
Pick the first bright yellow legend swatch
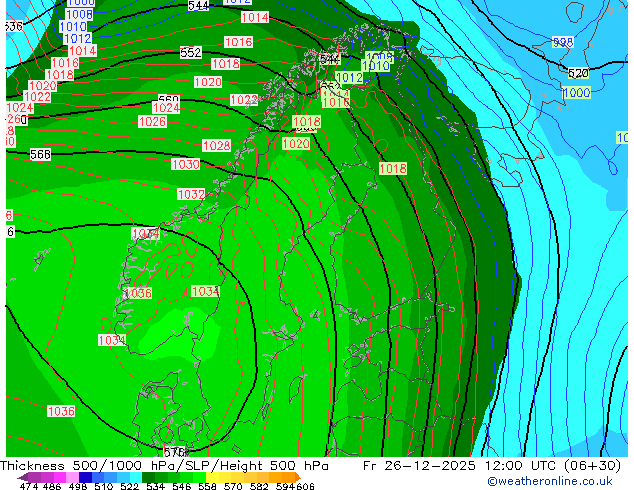(x=212, y=477)
